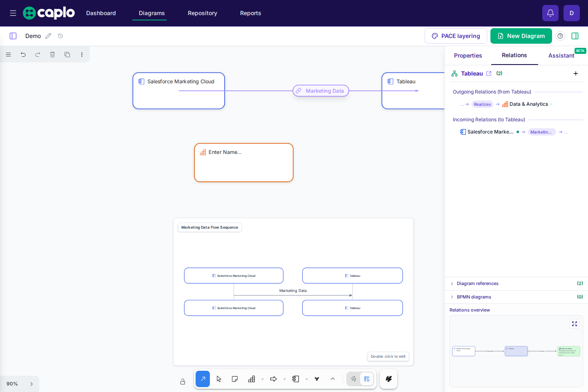Image resolution: width=588 pixels, height=392 pixels.
Task: Click the Marketin... relation tag
Action: coord(541,132)
